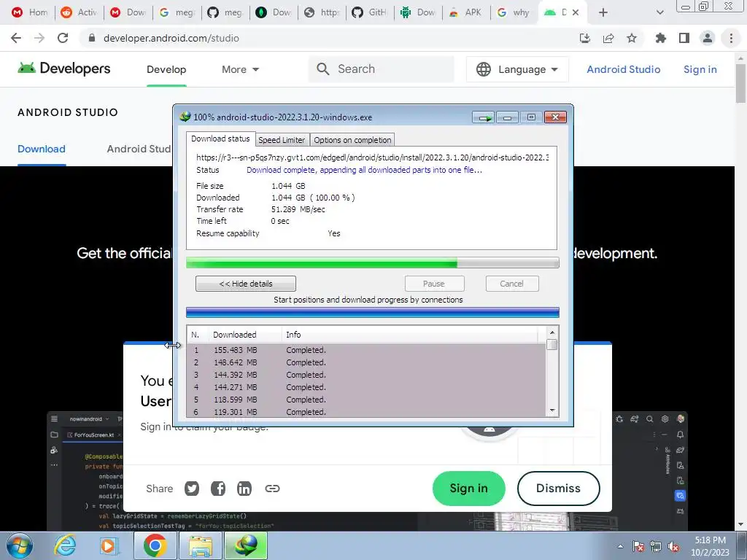Select the Download status tab
This screenshot has width=747, height=560.
(220, 139)
